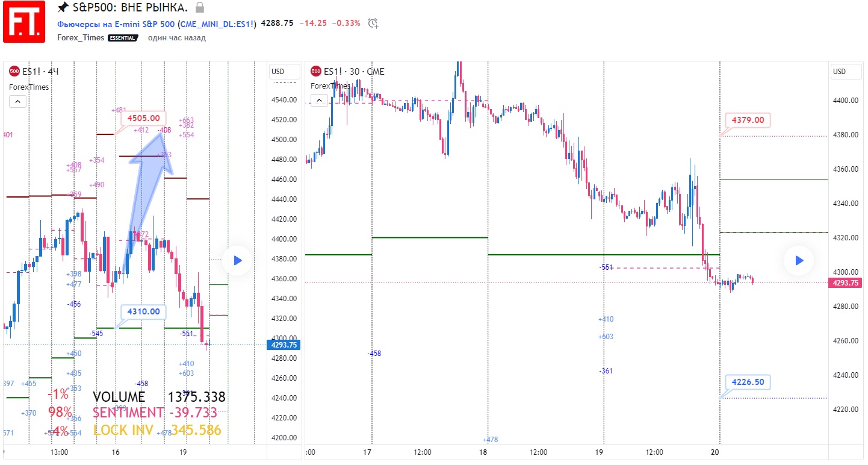Click the date label 18 on the 30-minute time axis
Screen dimensions: 868x465
click(482, 452)
